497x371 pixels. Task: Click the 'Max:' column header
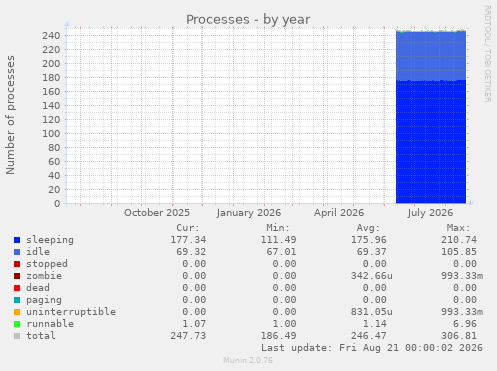(459, 228)
